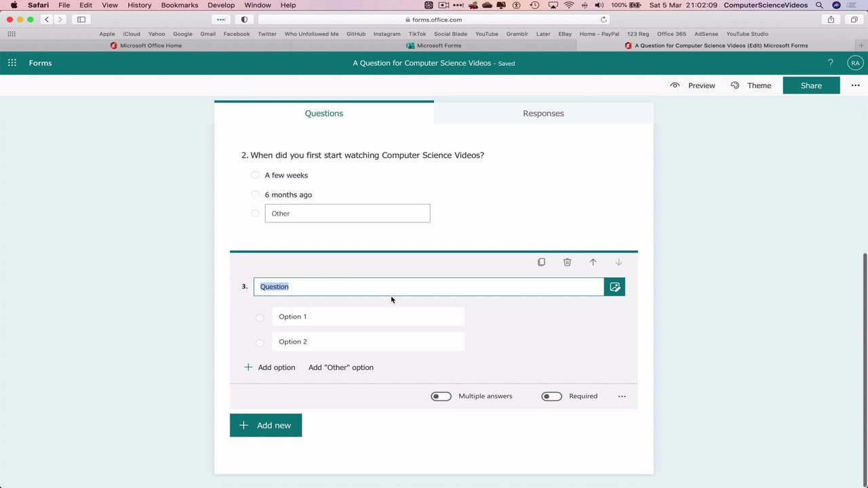Open GitHub bookmark
Image resolution: width=868 pixels, height=488 pixels.
pyautogui.click(x=356, y=34)
